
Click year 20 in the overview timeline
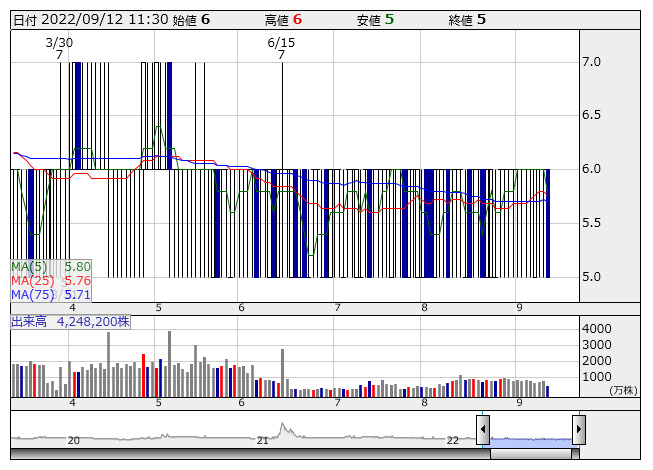point(73,440)
